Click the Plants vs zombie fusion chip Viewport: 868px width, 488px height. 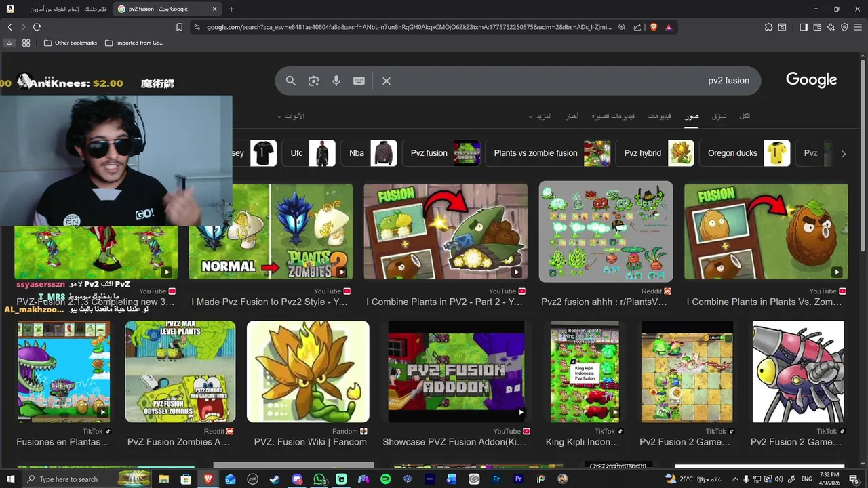pyautogui.click(x=548, y=153)
